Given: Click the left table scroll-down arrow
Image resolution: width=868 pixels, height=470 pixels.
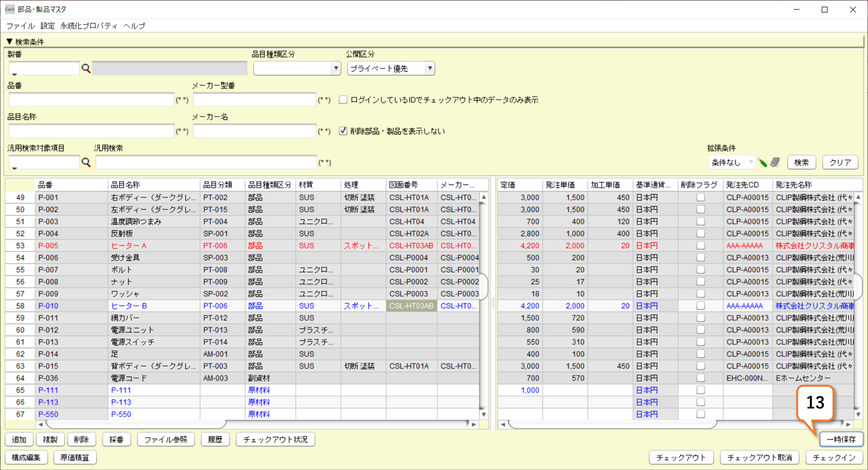Looking at the screenshot, I should pyautogui.click(x=484, y=414).
